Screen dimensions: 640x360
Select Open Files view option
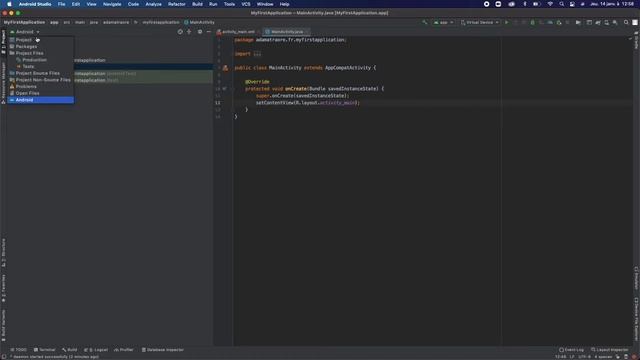click(x=40, y=93)
